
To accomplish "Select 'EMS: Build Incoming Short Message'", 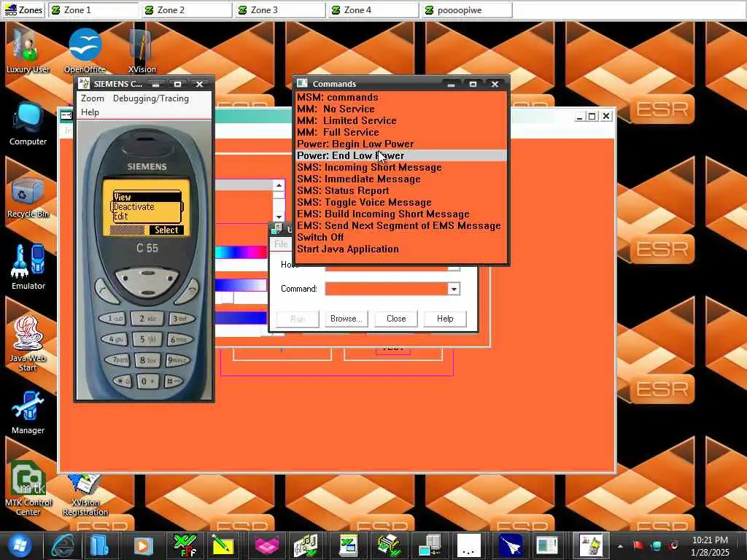I will tap(401, 214).
